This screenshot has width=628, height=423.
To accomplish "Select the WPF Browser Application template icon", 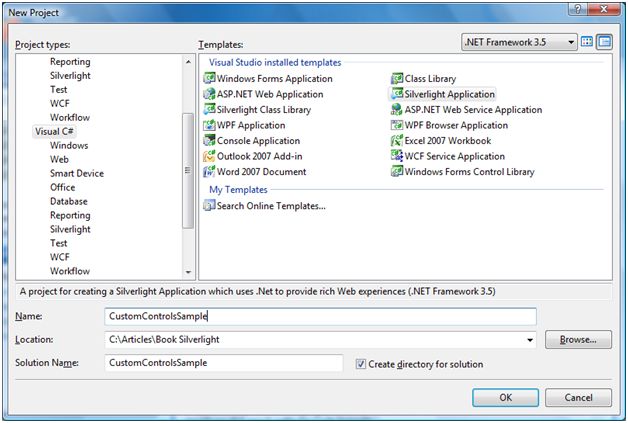I will [397, 125].
